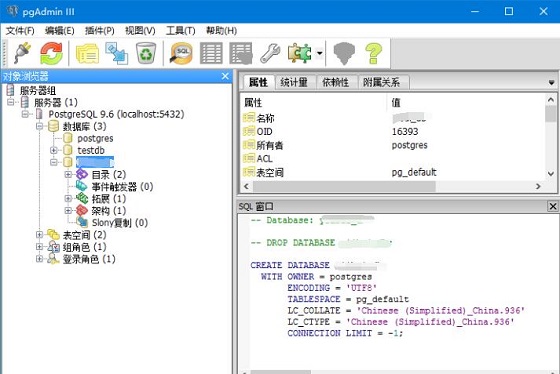Screen dimensions: 560x374
Task: Click the Slony复制 (0) replication icon
Action: pyautogui.click(x=82, y=223)
